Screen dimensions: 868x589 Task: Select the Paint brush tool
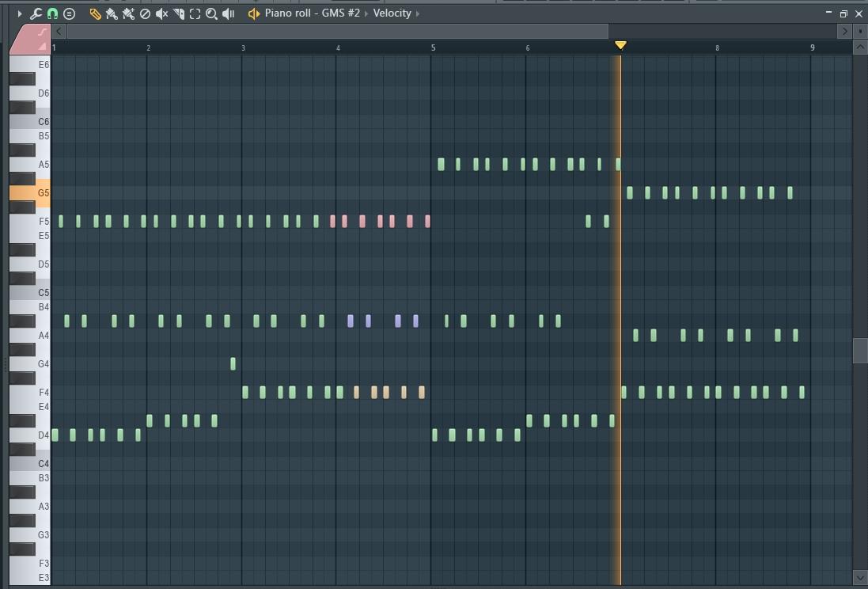pos(112,13)
